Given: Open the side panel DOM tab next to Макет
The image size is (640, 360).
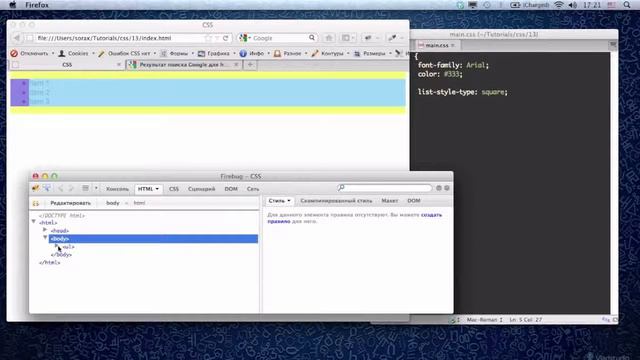Looking at the screenshot, I should pos(413,201).
